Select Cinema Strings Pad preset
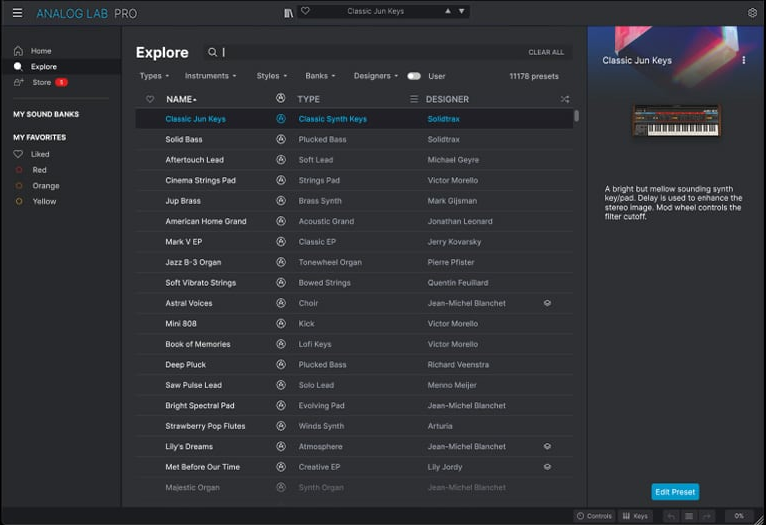The image size is (766, 525). [x=354, y=181]
